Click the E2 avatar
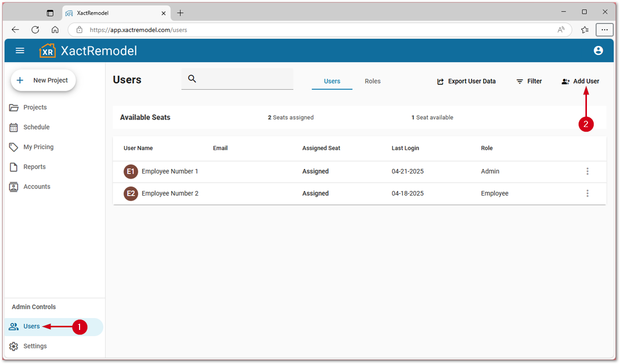The image size is (620, 364). pyautogui.click(x=131, y=194)
